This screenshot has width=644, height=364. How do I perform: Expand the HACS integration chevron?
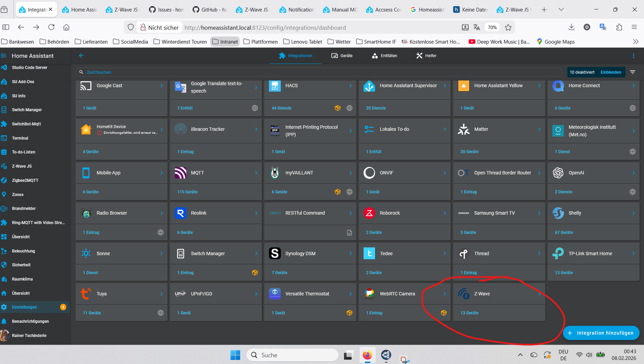click(x=350, y=86)
